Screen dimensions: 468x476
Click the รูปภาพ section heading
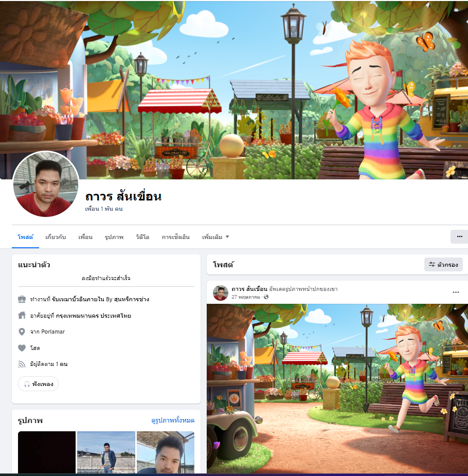click(30, 420)
